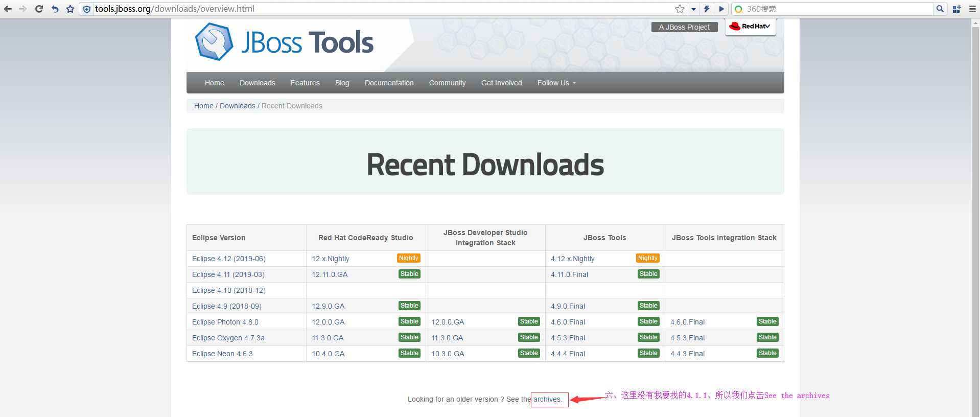Select CodeReady Studio 12.x.Nightly
Image resolution: width=980 pixels, height=417 pixels.
331,259
